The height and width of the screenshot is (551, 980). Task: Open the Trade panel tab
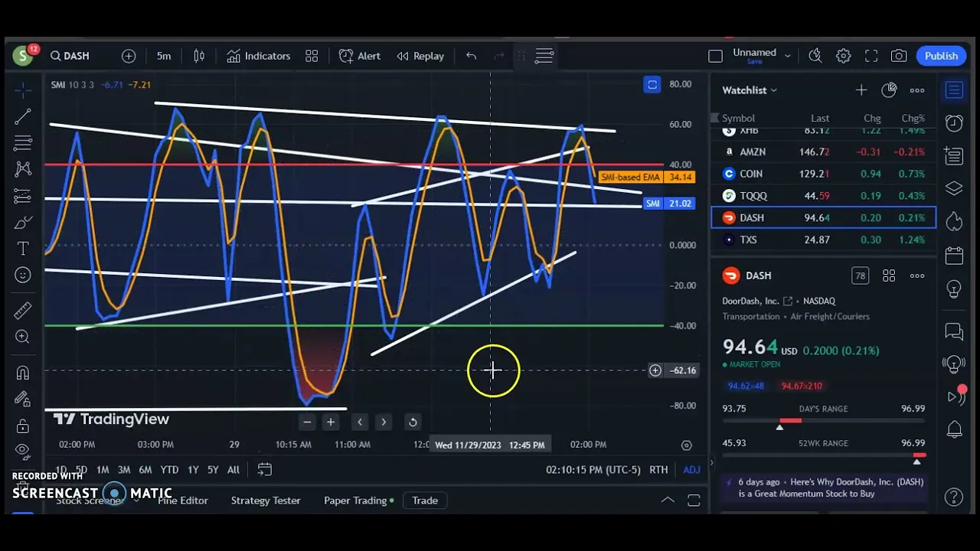425,500
